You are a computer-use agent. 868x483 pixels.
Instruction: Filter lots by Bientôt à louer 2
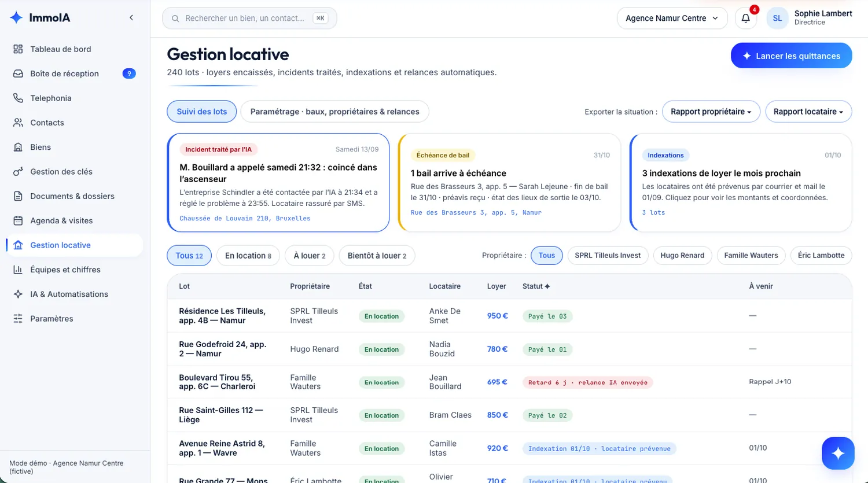click(x=377, y=256)
